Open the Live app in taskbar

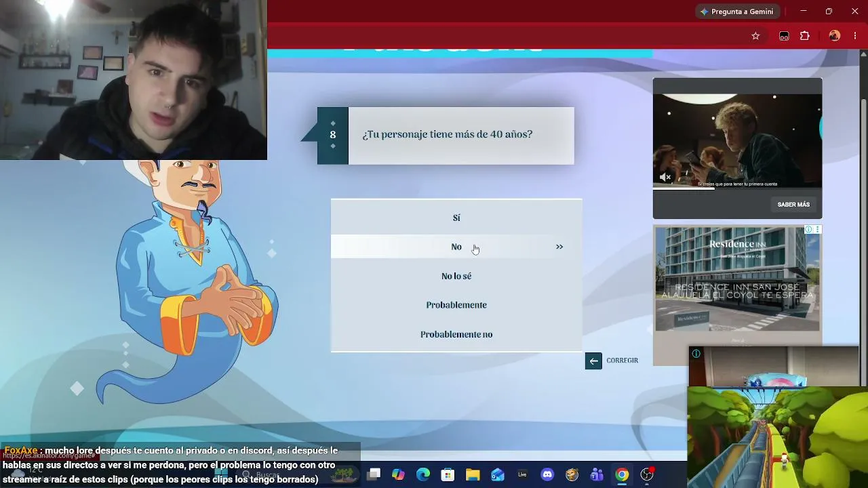(x=522, y=474)
